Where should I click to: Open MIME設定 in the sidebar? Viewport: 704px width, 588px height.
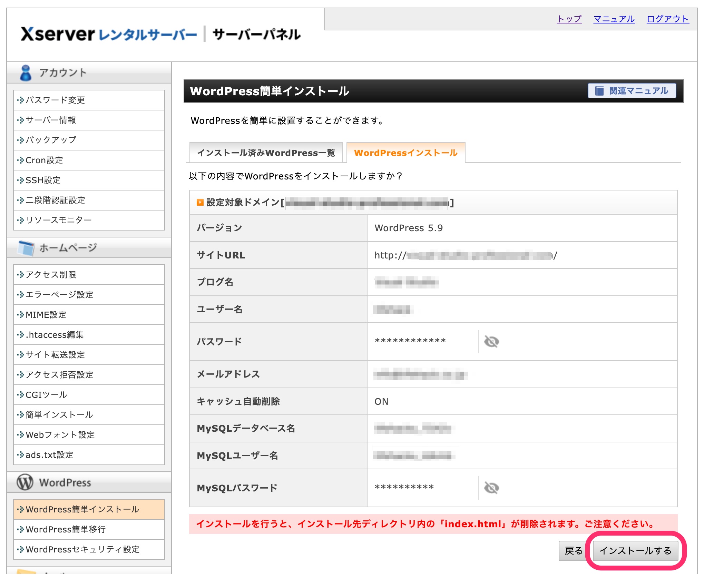(x=89, y=315)
